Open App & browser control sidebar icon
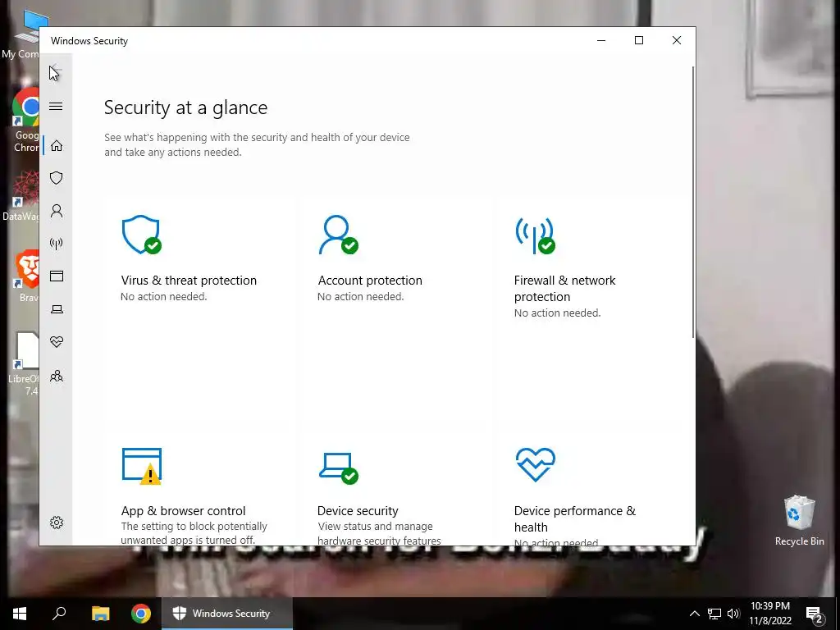This screenshot has height=630, width=840. pos(57,276)
